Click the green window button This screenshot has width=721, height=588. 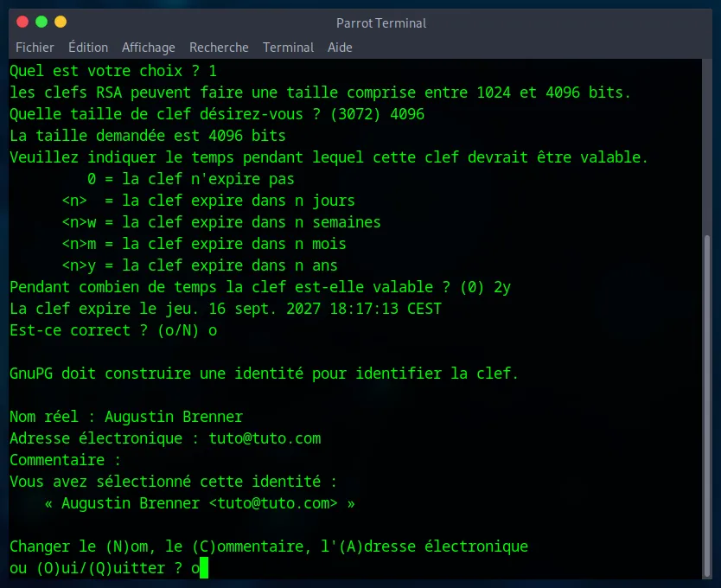[41, 22]
